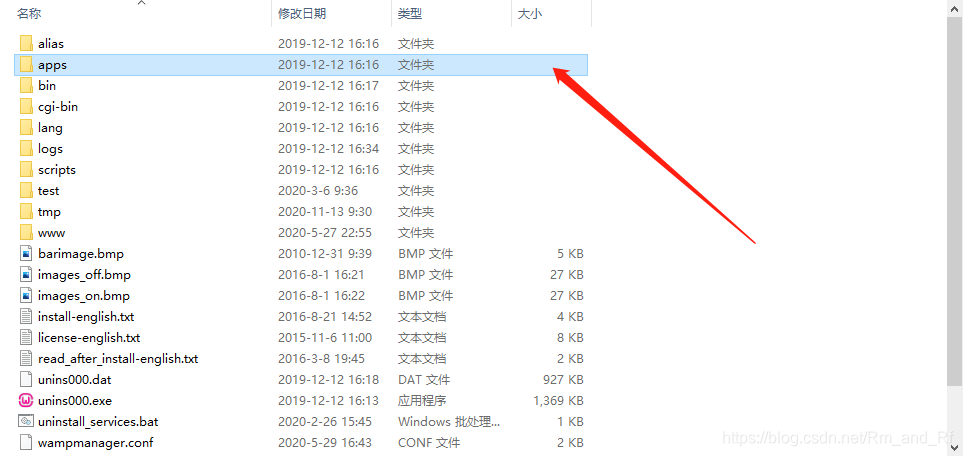Select the test folder icon
The width and height of the screenshot is (963, 456).
click(x=26, y=191)
